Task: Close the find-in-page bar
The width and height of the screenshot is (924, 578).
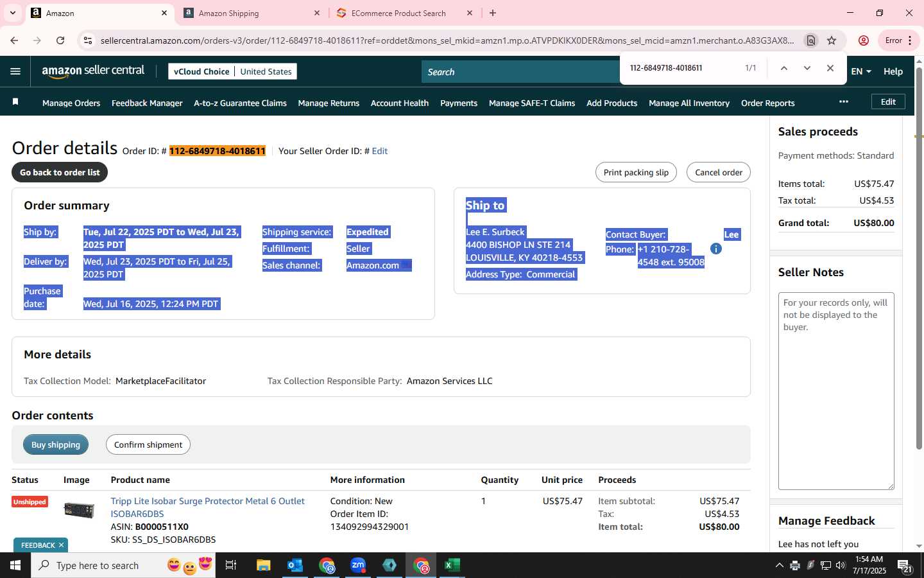Action: click(x=830, y=68)
